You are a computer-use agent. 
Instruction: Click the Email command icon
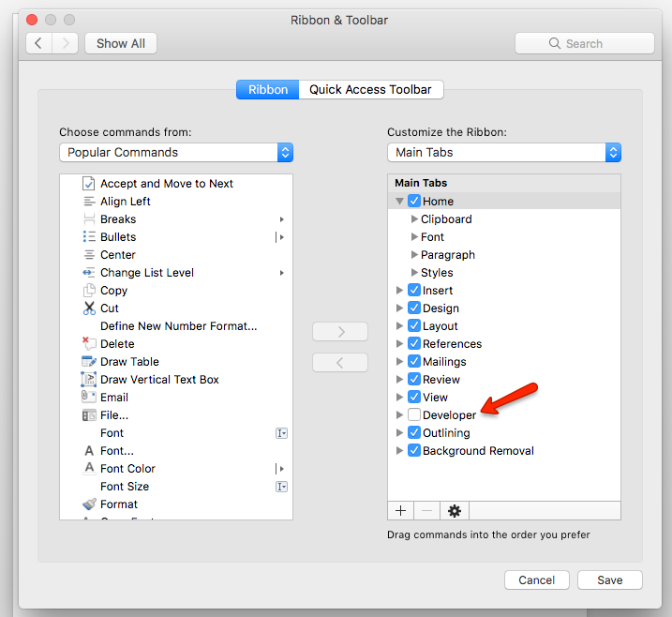pyautogui.click(x=89, y=398)
